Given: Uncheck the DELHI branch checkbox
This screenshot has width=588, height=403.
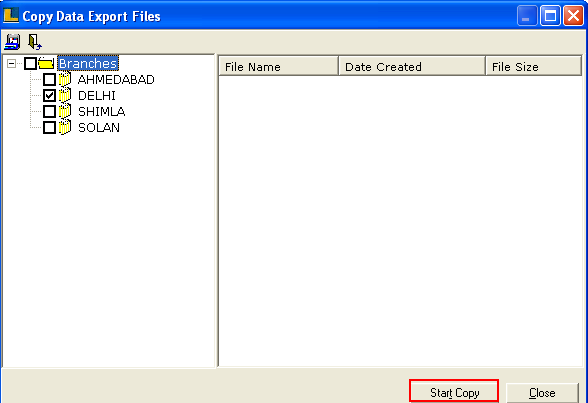Looking at the screenshot, I should pyautogui.click(x=49, y=96).
